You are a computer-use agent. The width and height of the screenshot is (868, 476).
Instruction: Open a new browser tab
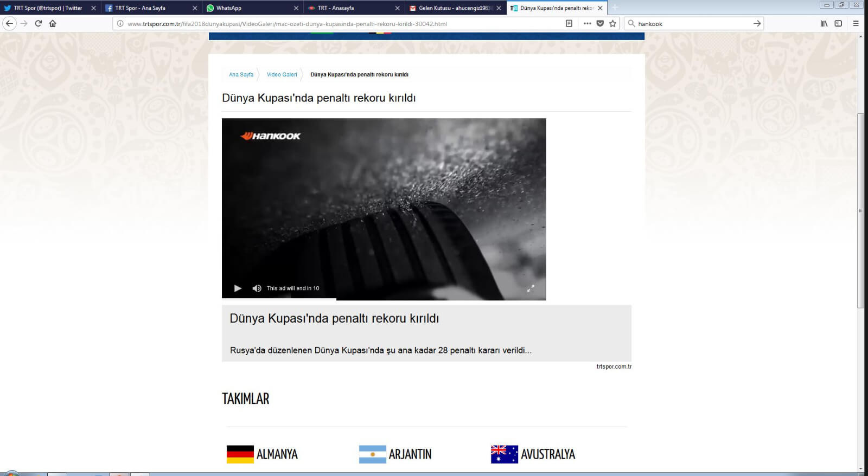615,8
